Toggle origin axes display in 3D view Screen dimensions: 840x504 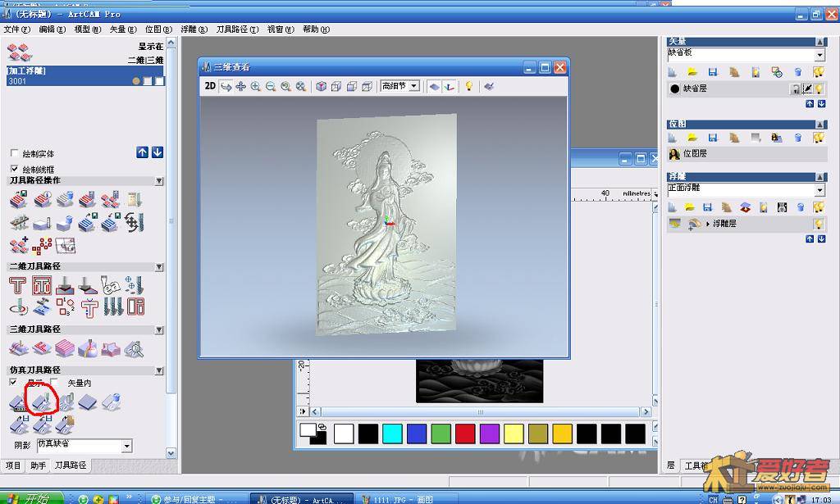[450, 86]
